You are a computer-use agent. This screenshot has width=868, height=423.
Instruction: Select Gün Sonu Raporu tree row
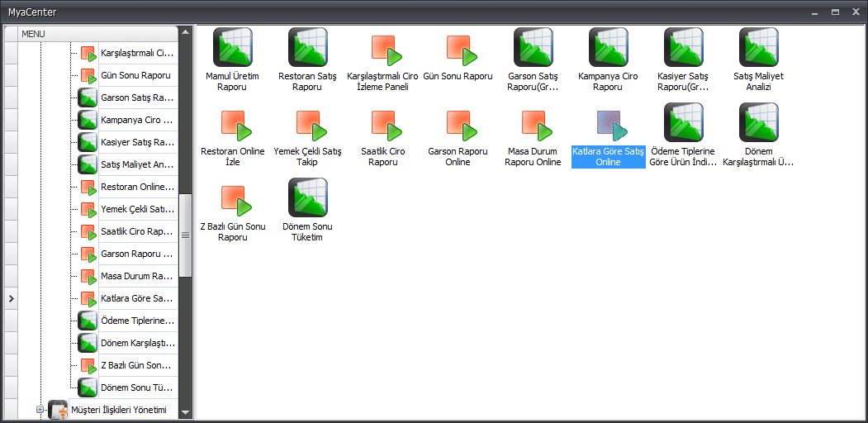[138, 75]
